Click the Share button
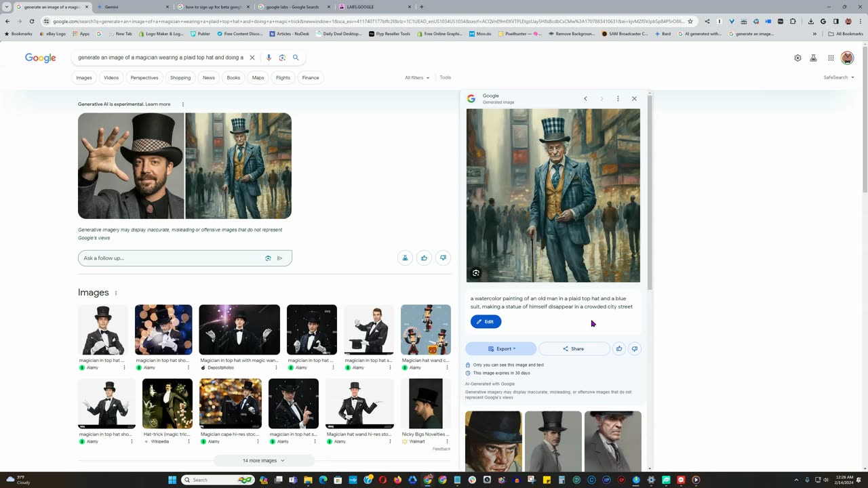 coord(574,349)
